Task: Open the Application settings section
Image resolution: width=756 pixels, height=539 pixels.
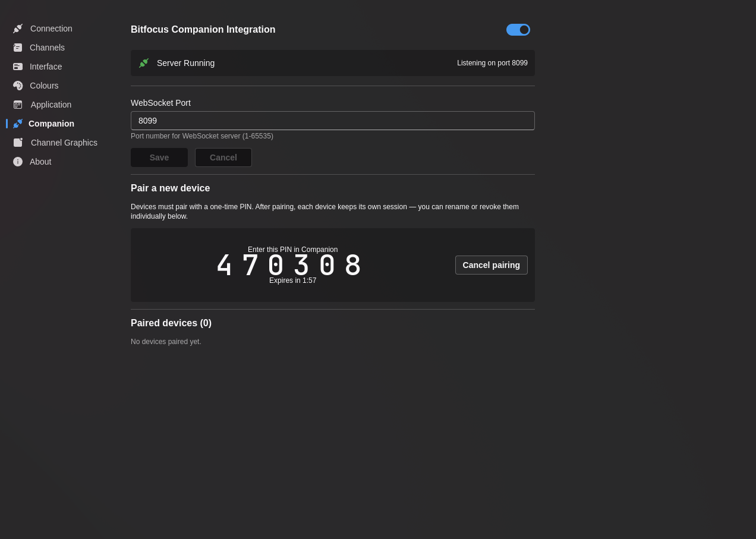Action: tap(51, 105)
